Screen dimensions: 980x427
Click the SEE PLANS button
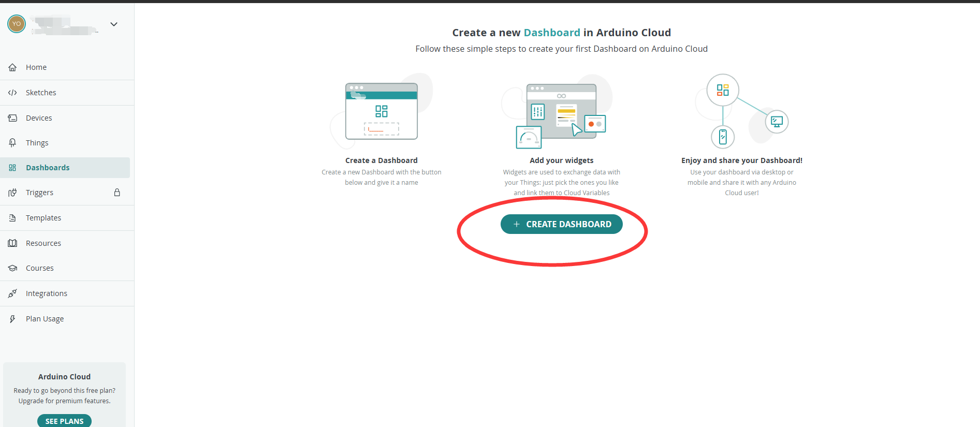(64, 421)
